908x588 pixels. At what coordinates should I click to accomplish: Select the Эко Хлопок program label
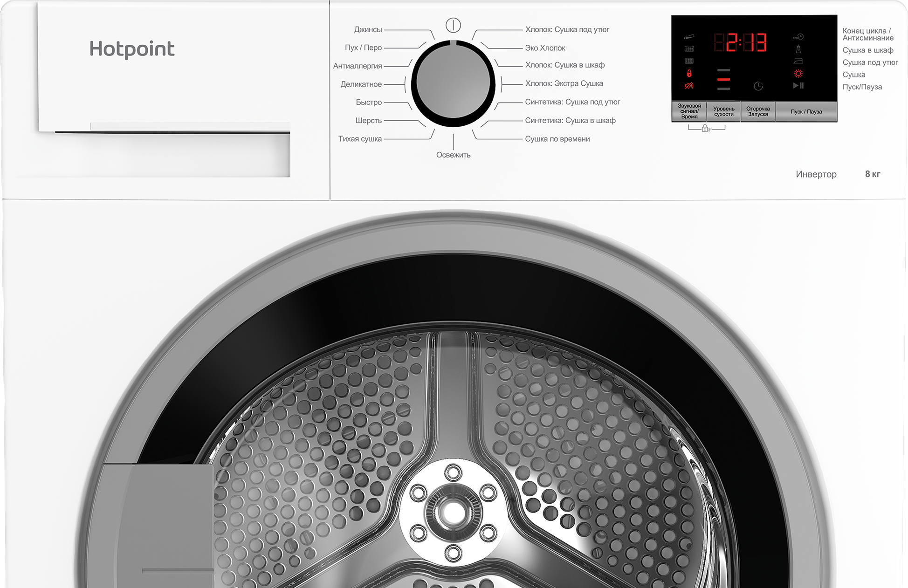(545, 48)
